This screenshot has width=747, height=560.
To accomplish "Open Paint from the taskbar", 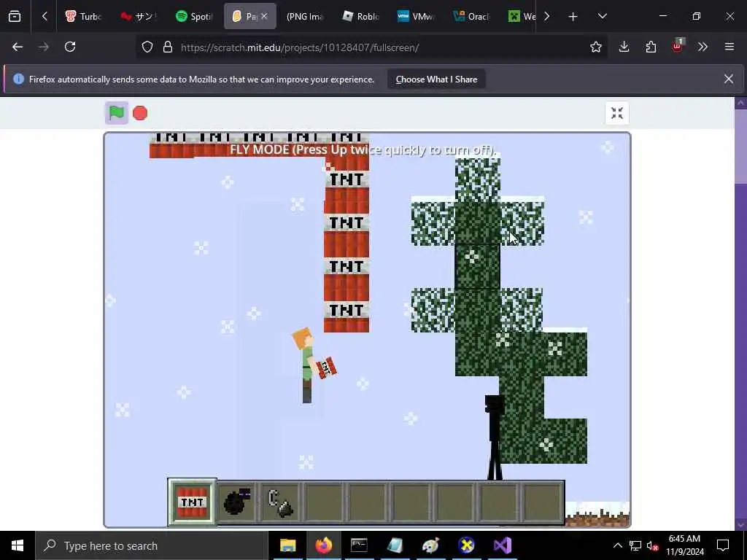I will click(x=430, y=545).
